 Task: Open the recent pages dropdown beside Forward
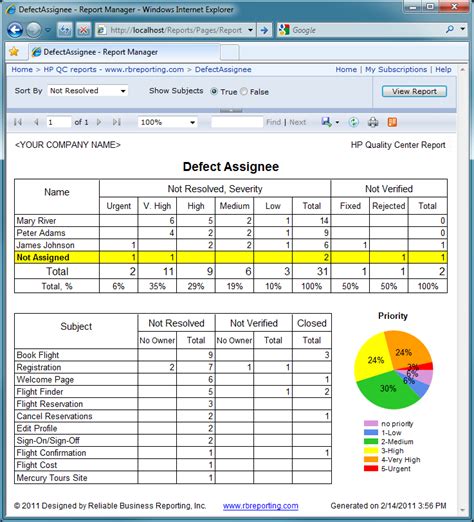click(x=48, y=30)
